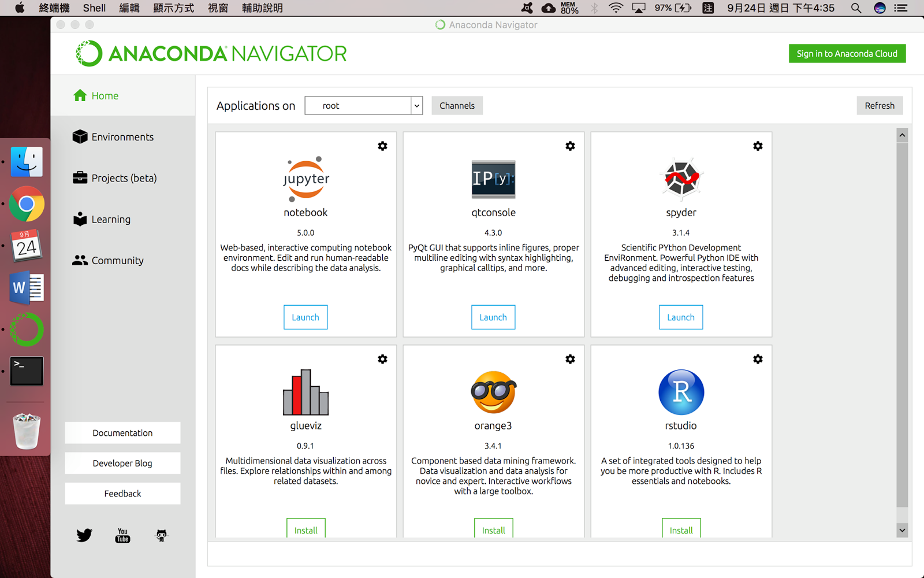
Task: Click the Jupyter logo icon
Action: pyautogui.click(x=306, y=179)
